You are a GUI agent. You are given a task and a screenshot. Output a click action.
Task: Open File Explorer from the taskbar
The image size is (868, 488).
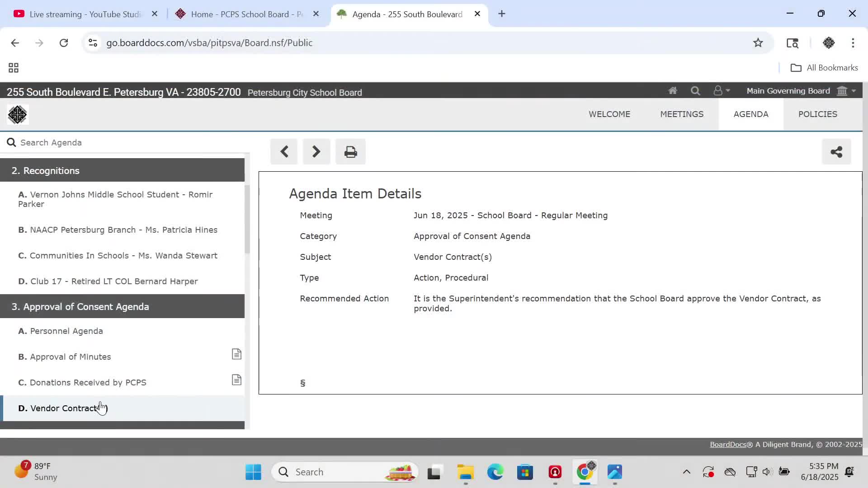pyautogui.click(x=465, y=472)
